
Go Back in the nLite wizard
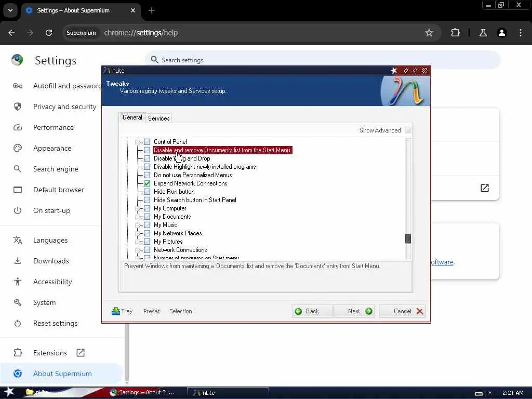tap(312, 311)
